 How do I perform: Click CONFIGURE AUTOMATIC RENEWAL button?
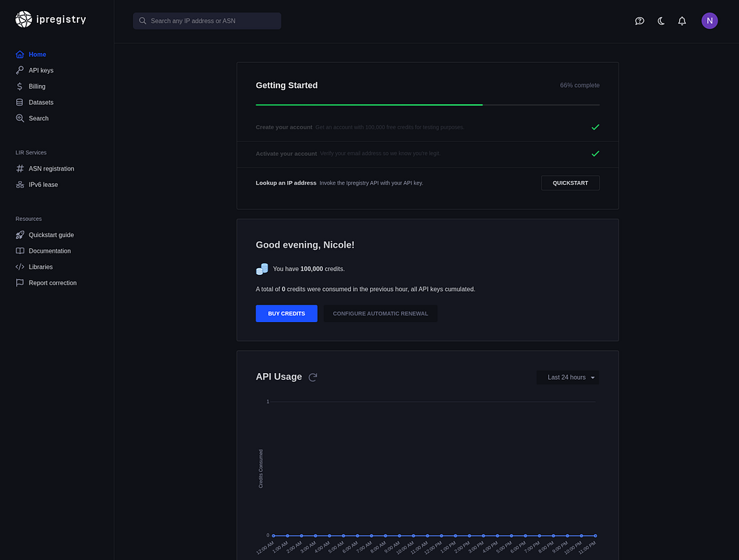click(x=381, y=314)
